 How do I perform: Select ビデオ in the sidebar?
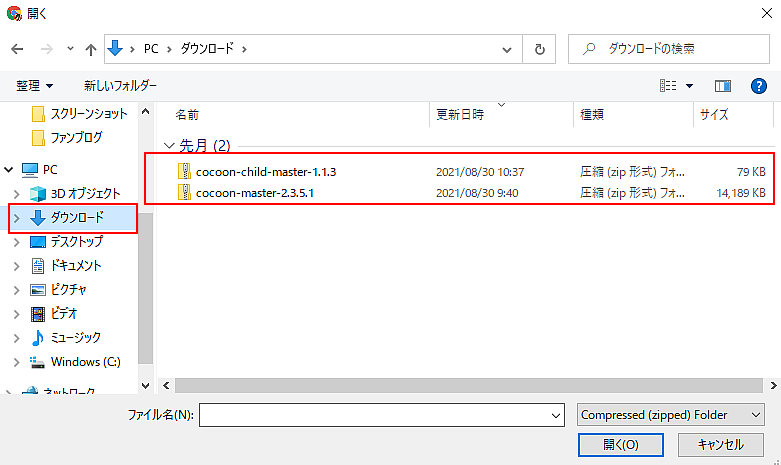pos(54,314)
